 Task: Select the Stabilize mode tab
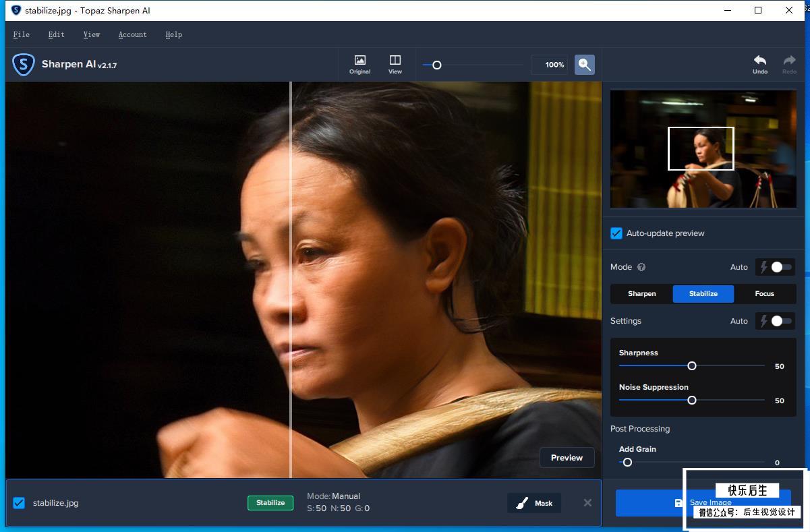coord(703,293)
